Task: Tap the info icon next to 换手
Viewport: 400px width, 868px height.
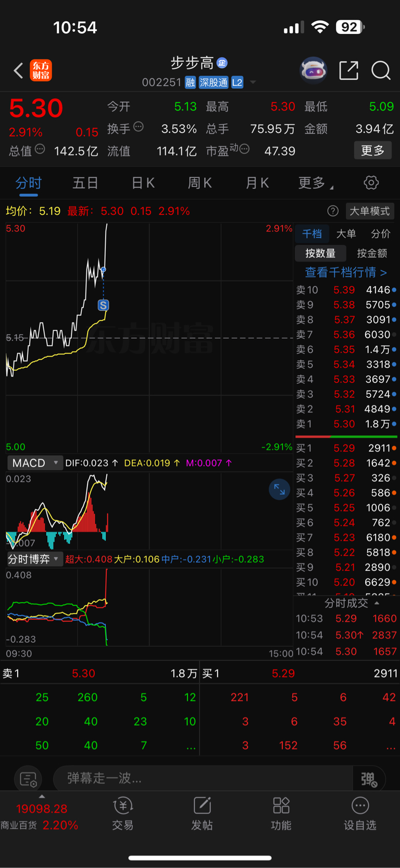Action: point(139,127)
